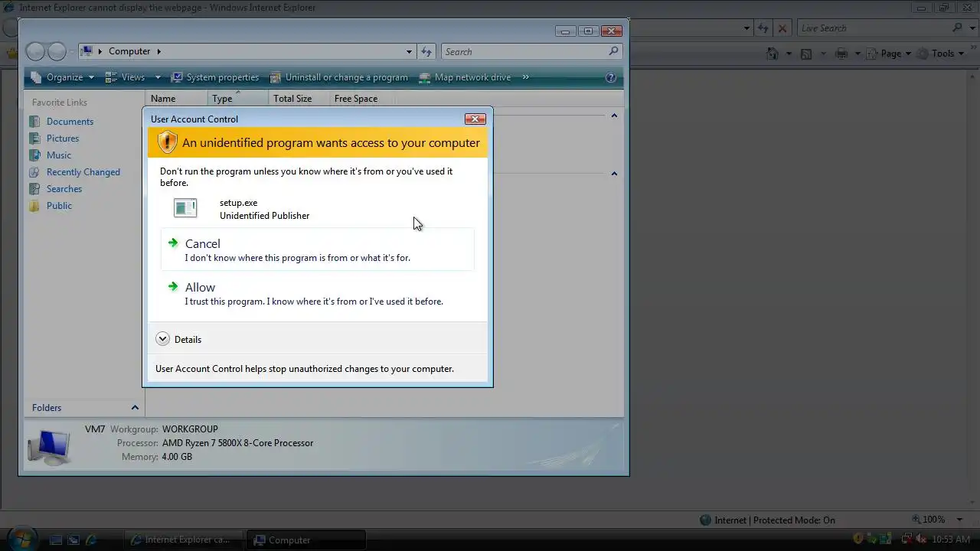The image size is (980, 551).
Task: Click the Public folder icon in sidebar
Action: pos(34,206)
